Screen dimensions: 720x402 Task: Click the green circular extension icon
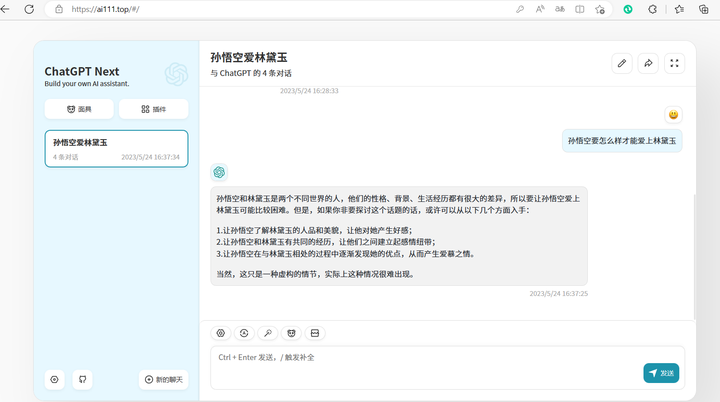[x=628, y=9]
